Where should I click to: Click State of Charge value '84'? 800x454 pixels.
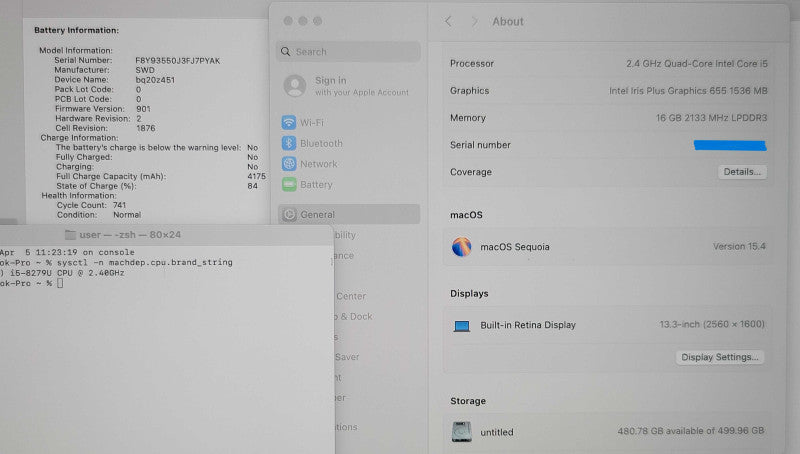[x=253, y=186]
